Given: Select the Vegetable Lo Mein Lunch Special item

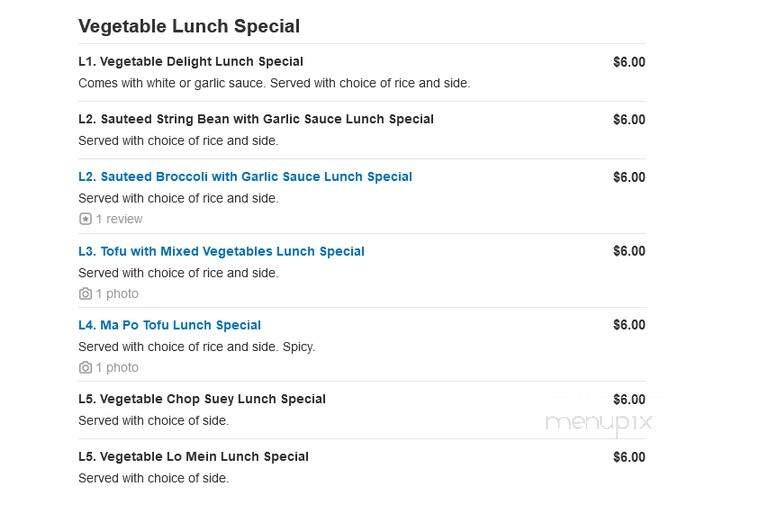Looking at the screenshot, I should coord(193,457).
